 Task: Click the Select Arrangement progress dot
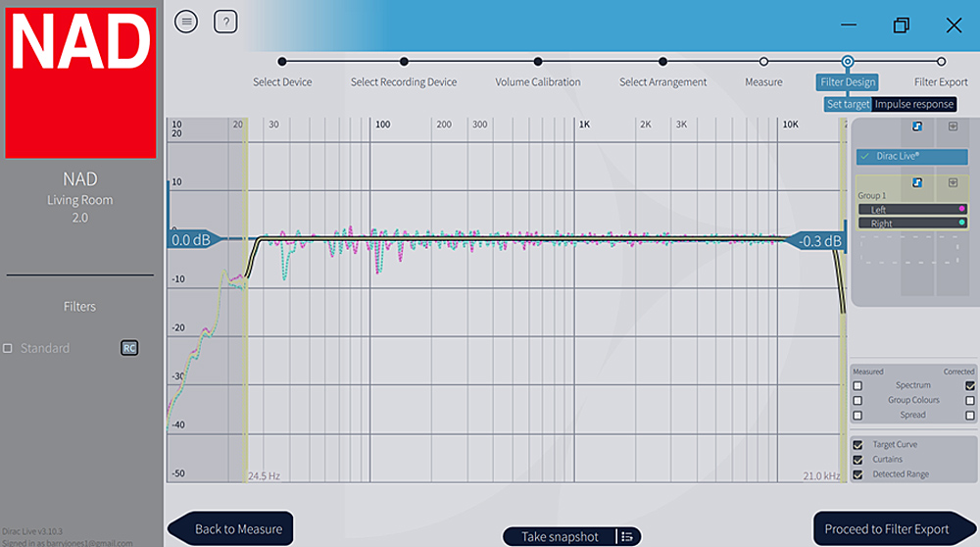[662, 61]
